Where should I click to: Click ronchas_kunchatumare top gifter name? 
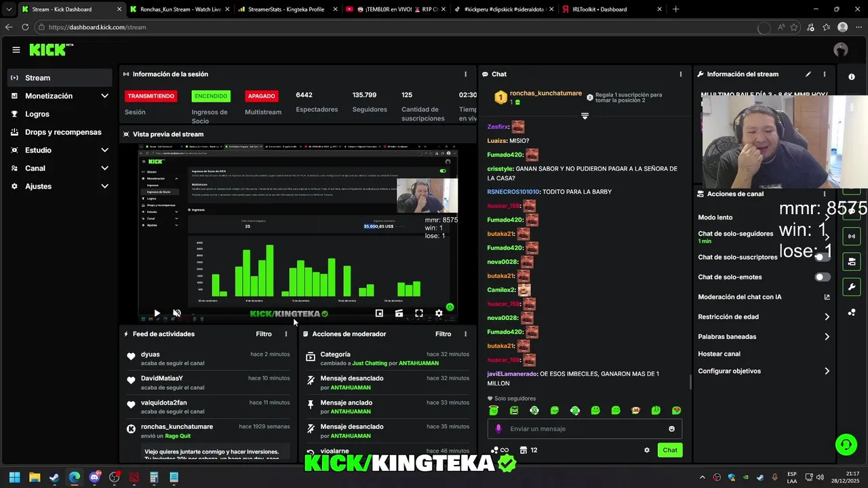[546, 93]
